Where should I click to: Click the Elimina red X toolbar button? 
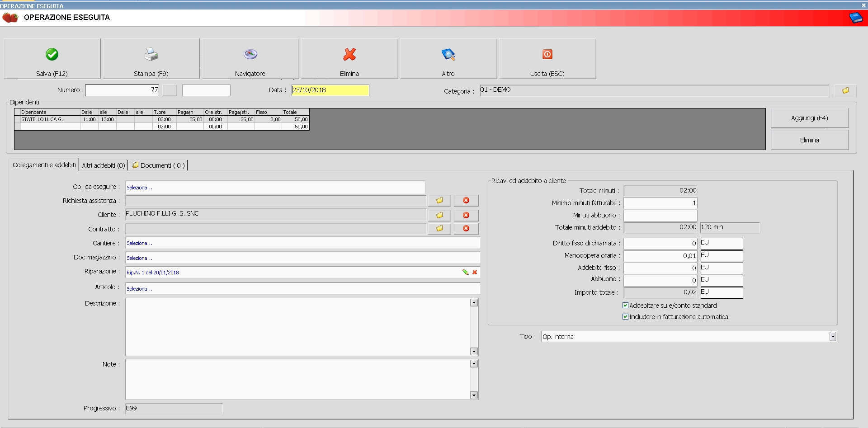point(349,59)
